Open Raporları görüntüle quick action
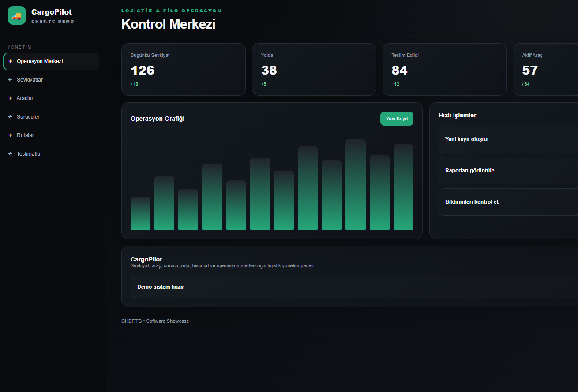The width and height of the screenshot is (578, 392). pyautogui.click(x=508, y=171)
